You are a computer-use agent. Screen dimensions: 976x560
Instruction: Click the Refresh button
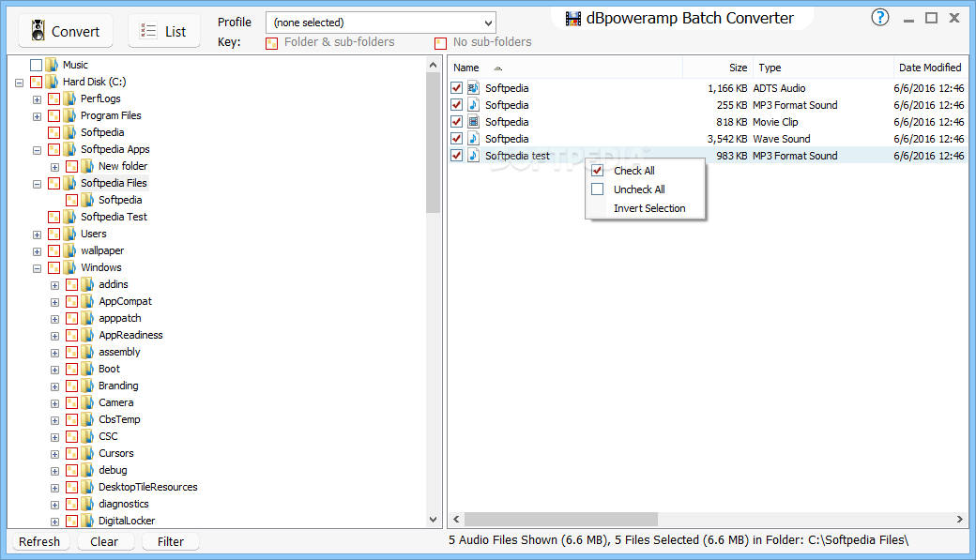click(39, 541)
